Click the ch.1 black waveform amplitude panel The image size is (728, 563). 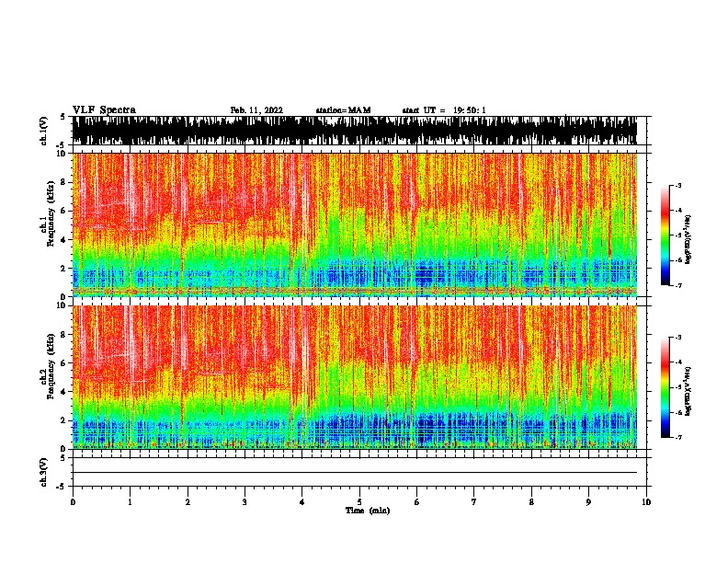tap(355, 131)
